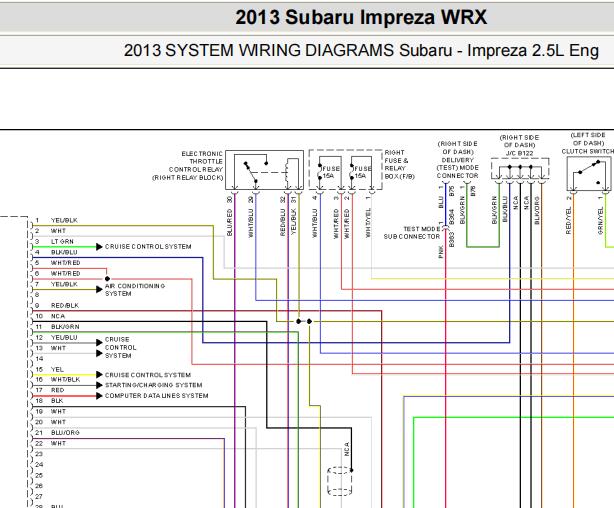Click the stacked 'CRUISE CONTROL SYSTEM' label near pin 12
This screenshot has width=614, height=508.
(x=121, y=347)
